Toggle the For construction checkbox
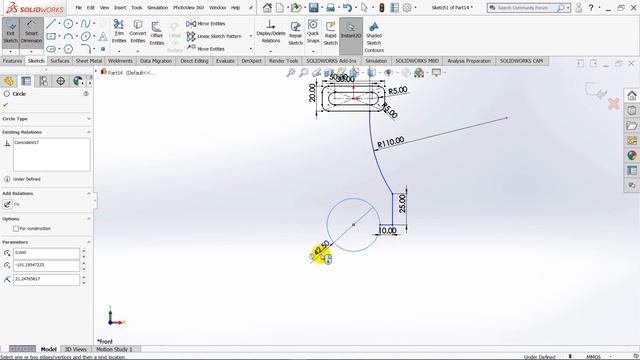 pos(16,229)
